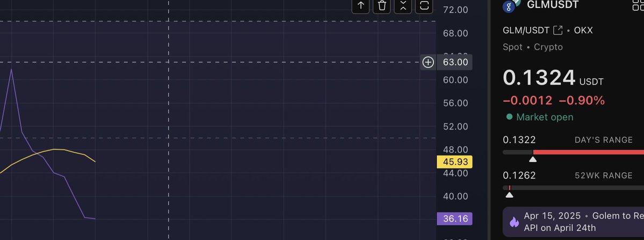
Task: Move the indicator pane up with the arrow button
Action: coord(360,5)
